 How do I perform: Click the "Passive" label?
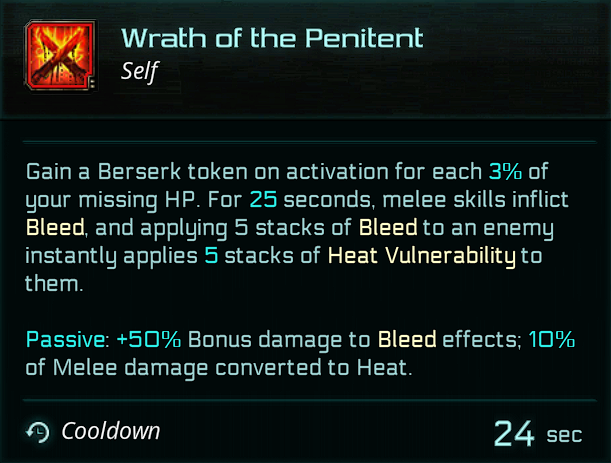point(67,339)
